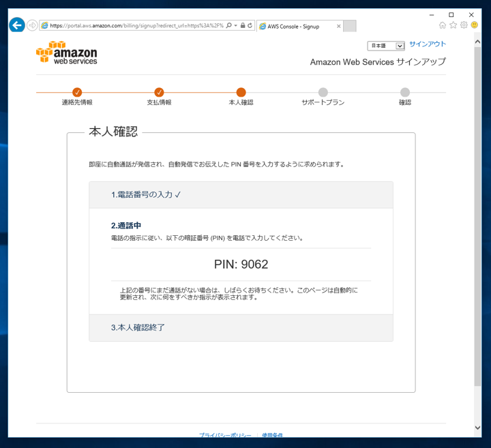Image resolution: width=491 pixels, height=448 pixels.
Task: Maximize the browser window
Action: pos(451,15)
